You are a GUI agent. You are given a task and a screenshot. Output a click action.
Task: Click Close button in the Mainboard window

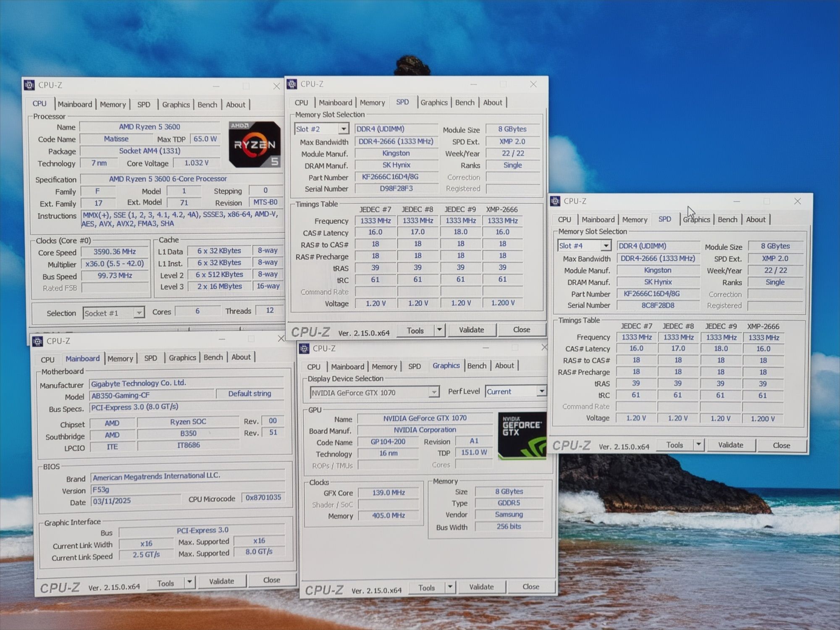coord(272,580)
